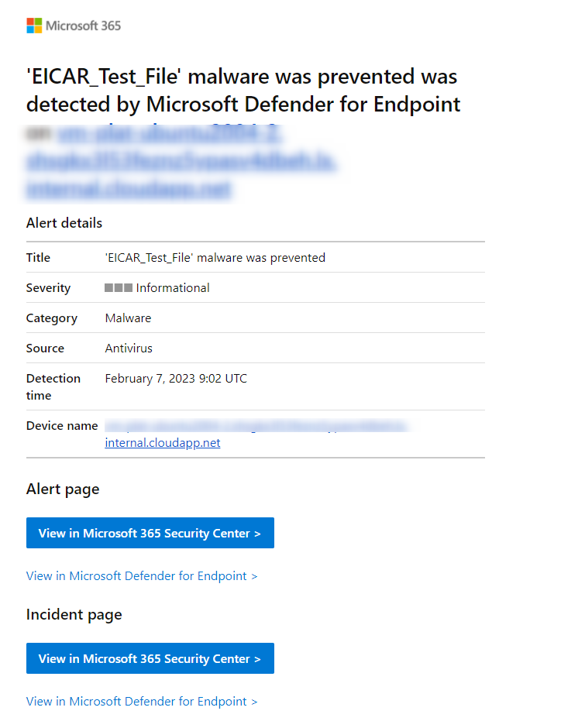Click the 'Alert page' heading
The width and height of the screenshot is (585, 728).
[x=63, y=489]
